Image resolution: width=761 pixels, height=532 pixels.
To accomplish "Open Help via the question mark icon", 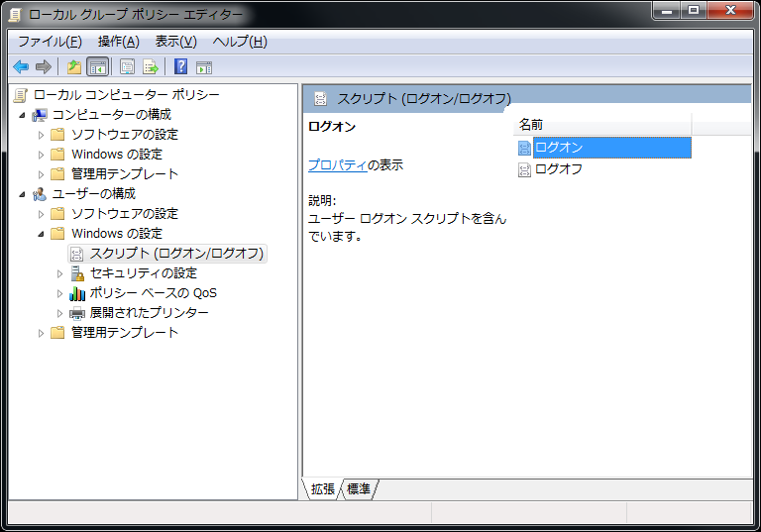I will (x=180, y=66).
